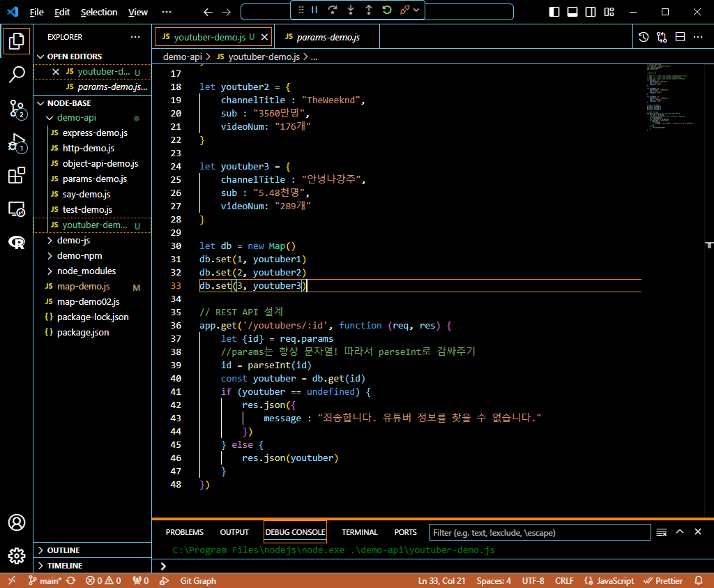
Task: Expand the node_modules folder
Action: pos(93,271)
